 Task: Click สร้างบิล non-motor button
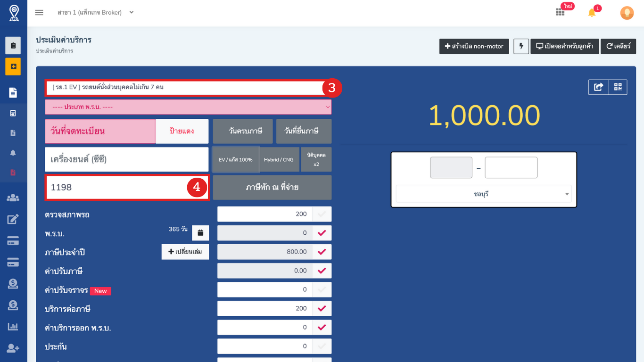(474, 46)
